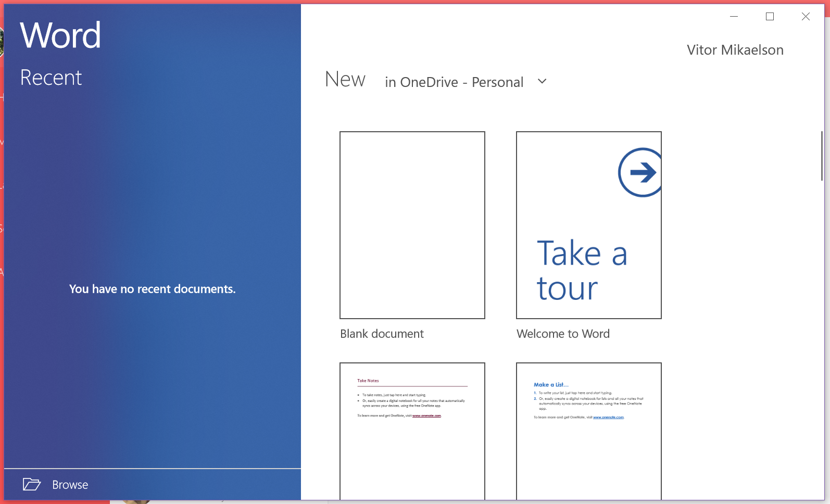Open the Make a List template thumbnail

coord(589,431)
